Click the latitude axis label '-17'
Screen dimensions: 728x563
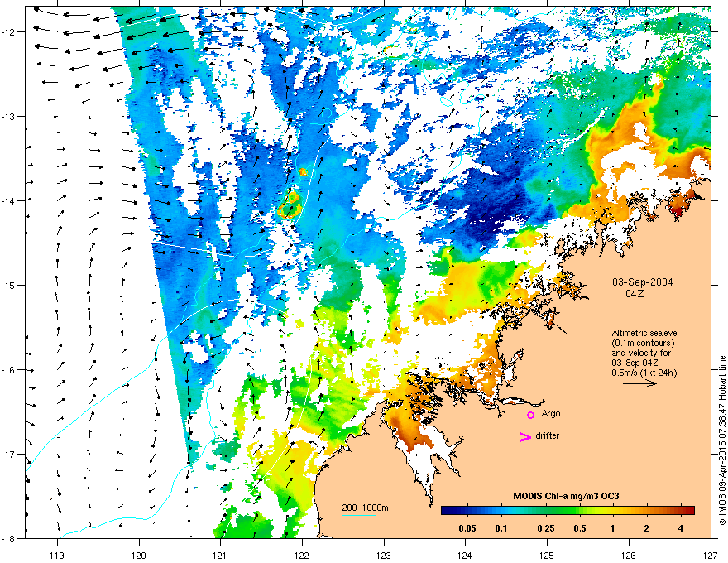point(8,454)
